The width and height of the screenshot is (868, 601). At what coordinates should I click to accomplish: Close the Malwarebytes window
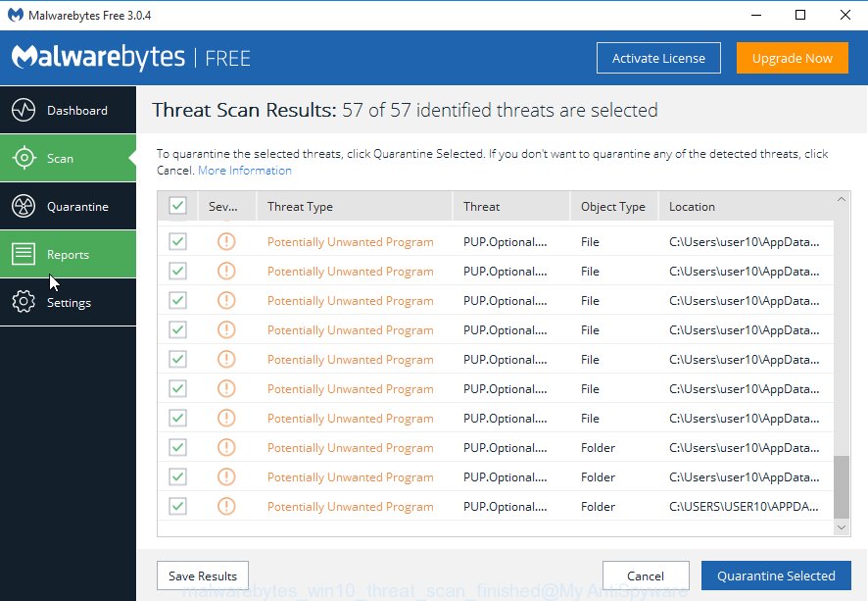coord(845,15)
